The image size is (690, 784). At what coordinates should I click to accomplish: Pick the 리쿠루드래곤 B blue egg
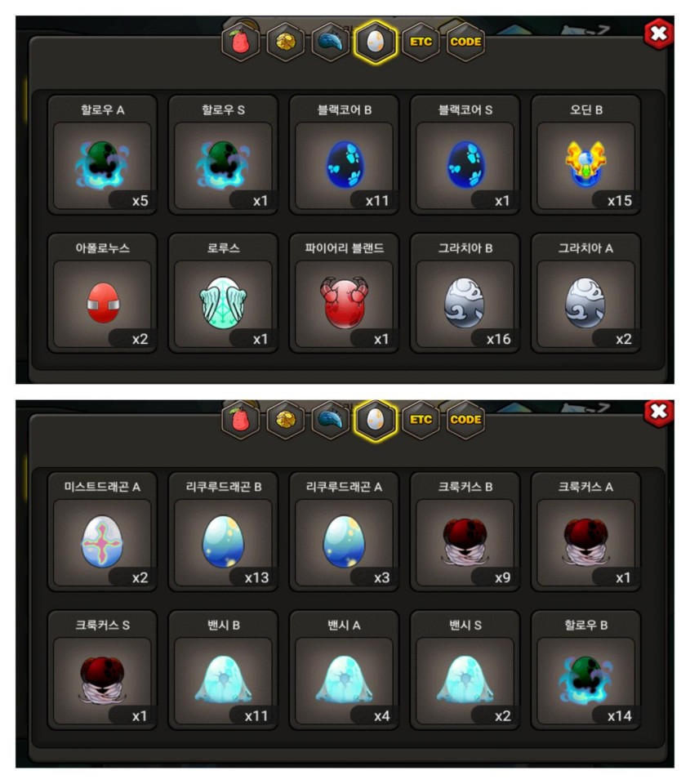(223, 532)
